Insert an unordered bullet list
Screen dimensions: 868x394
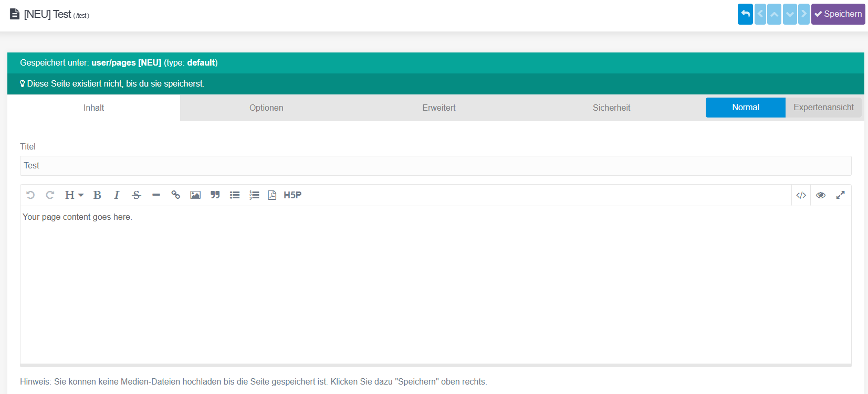pos(235,195)
